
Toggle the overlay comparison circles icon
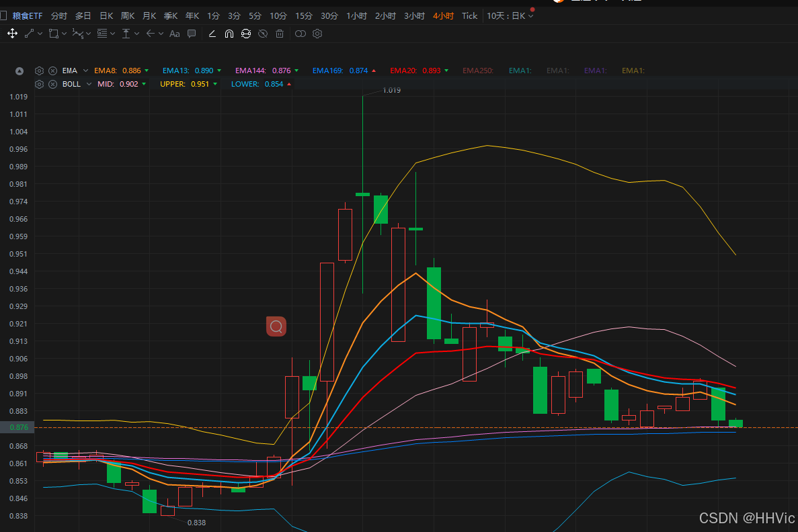(x=301, y=34)
